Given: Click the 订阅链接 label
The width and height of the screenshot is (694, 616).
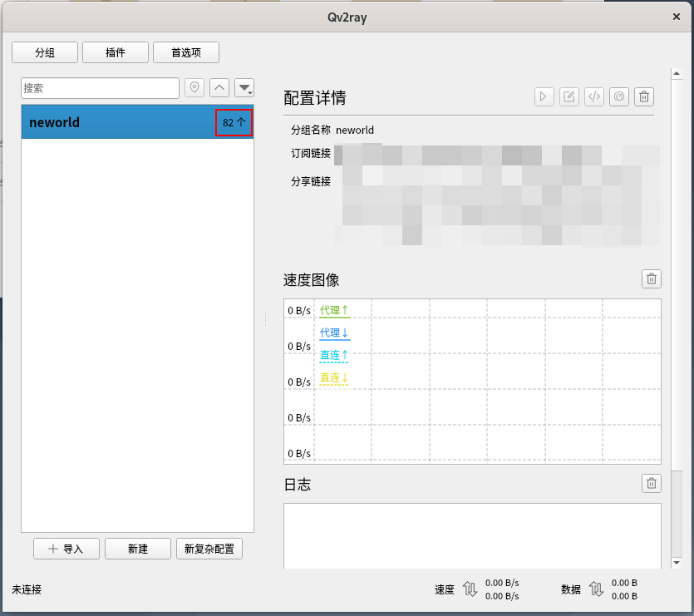Looking at the screenshot, I should [311, 153].
